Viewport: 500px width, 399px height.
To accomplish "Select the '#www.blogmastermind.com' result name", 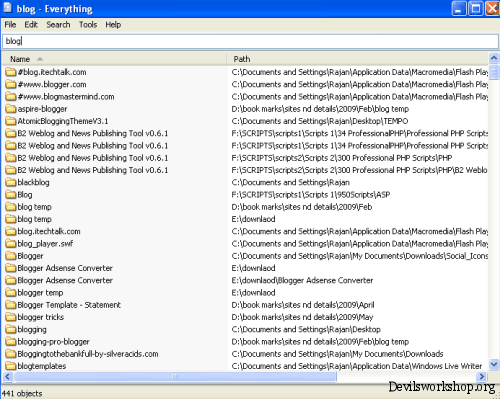I will tap(66, 97).
